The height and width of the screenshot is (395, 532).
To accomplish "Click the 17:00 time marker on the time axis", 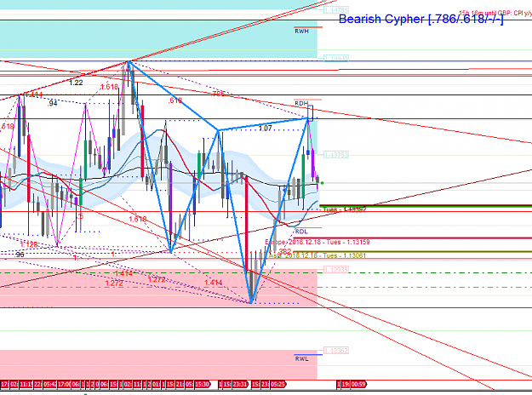I will 64,385.
